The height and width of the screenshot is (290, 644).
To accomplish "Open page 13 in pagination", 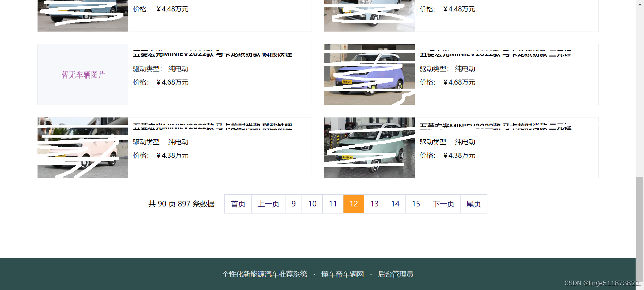I will pyautogui.click(x=374, y=204).
